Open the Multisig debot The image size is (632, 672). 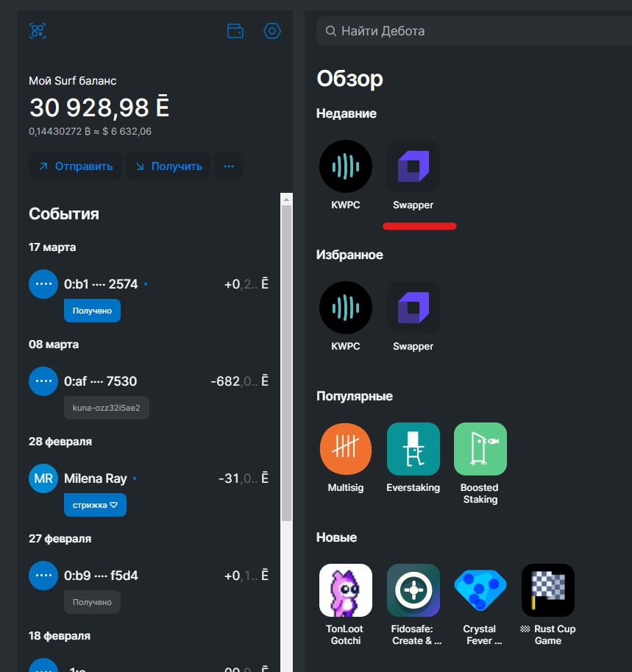pyautogui.click(x=345, y=449)
